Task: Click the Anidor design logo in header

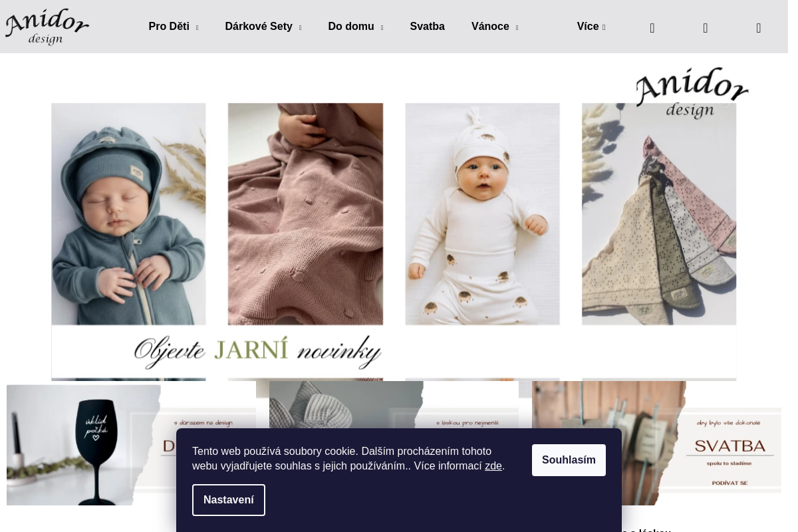Action: [47, 27]
